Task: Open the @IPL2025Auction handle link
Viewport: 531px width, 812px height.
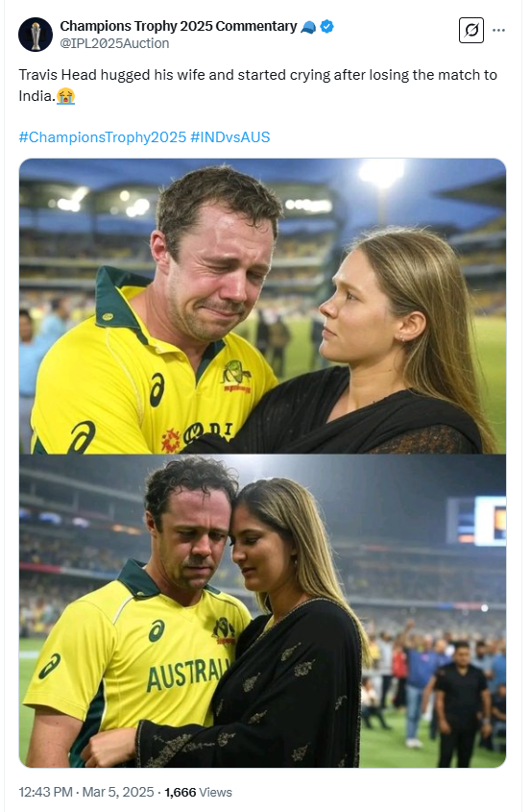Action: coord(114,43)
